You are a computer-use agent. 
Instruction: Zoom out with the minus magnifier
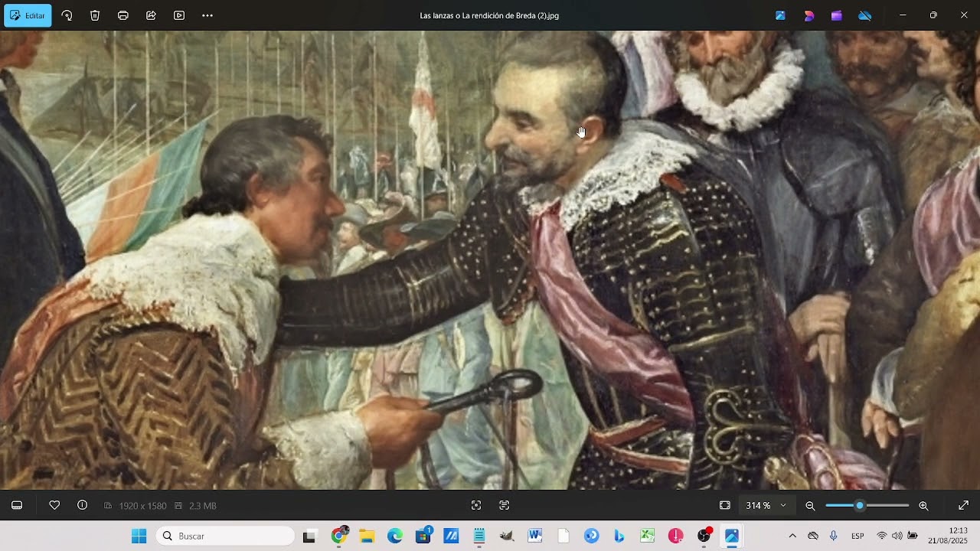[x=810, y=506]
